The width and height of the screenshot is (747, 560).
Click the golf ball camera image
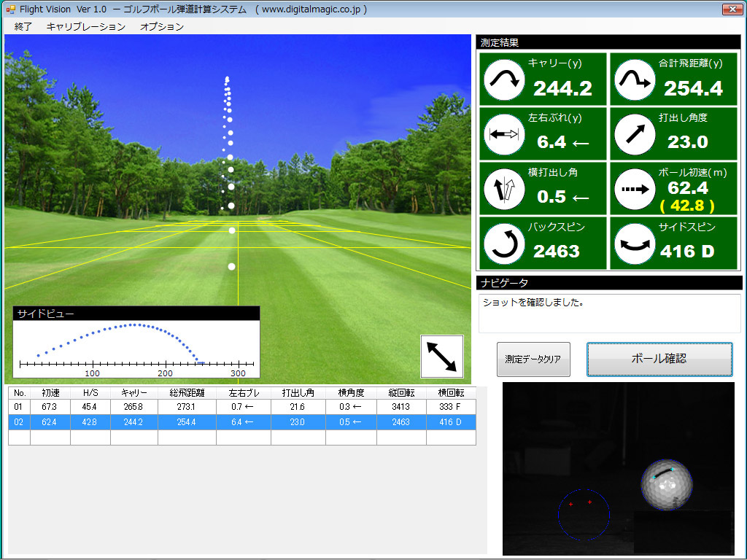pyautogui.click(x=618, y=468)
